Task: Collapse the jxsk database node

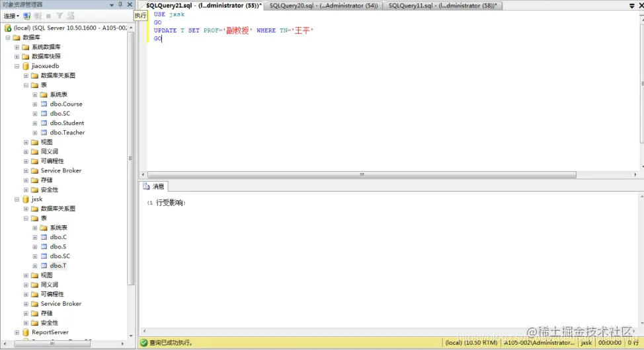Action: coord(17,199)
